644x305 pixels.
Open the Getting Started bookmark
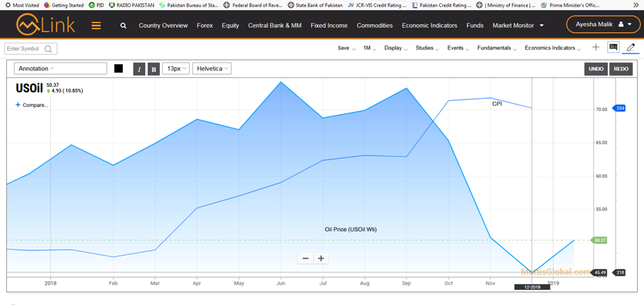tap(64, 5)
